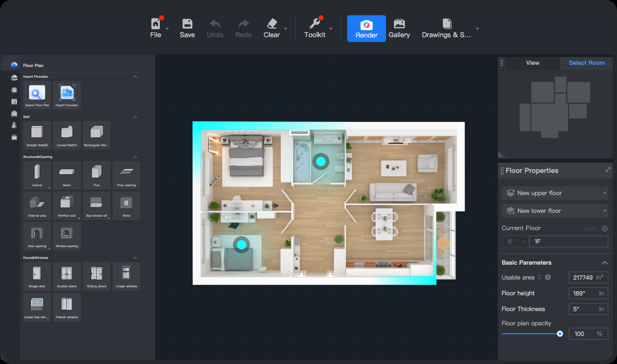
Task: Launch Search Floor Plan
Action: [x=37, y=95]
